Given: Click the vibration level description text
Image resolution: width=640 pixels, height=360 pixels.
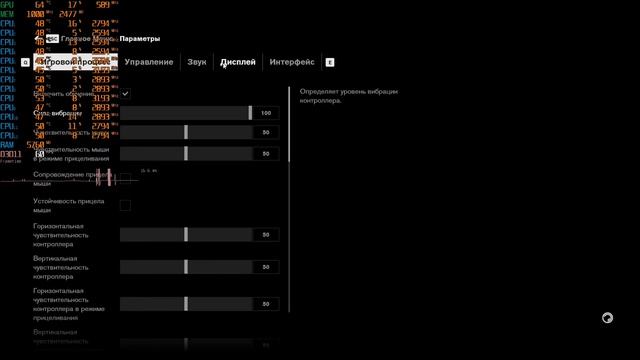Looking at the screenshot, I should click(349, 96).
